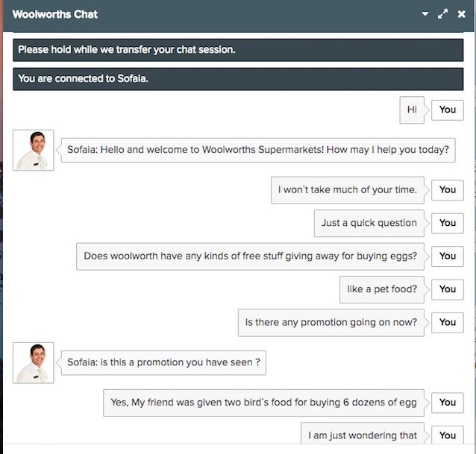Viewport: 476px width, 454px height.
Task: Click "Is there any promotion going on now?" bubble
Action: coord(331,323)
